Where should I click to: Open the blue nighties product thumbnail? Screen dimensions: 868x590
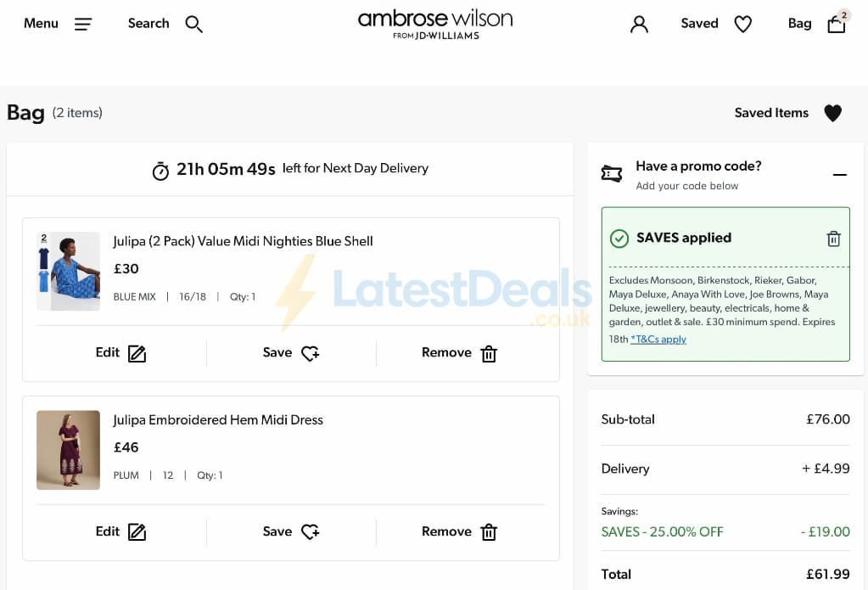pos(68,271)
